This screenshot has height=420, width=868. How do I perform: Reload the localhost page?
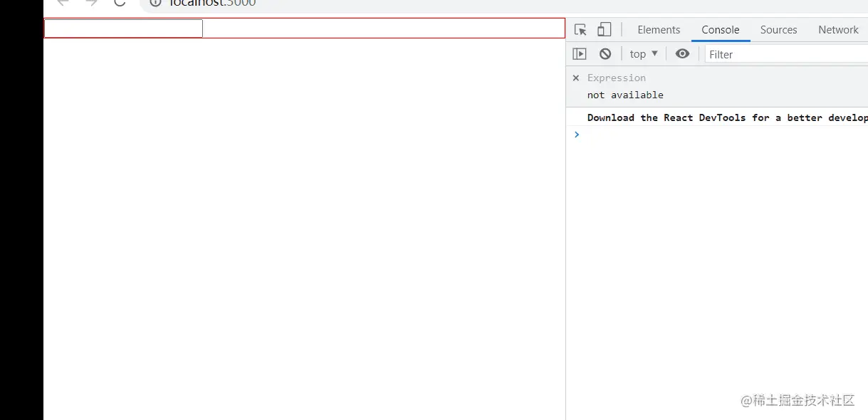point(120,4)
